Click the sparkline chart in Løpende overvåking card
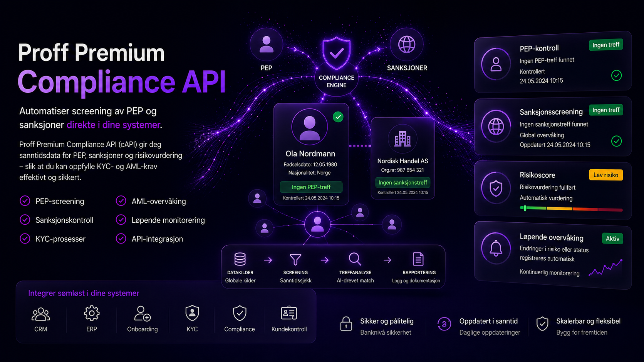This screenshot has width=644, height=362. [x=605, y=268]
